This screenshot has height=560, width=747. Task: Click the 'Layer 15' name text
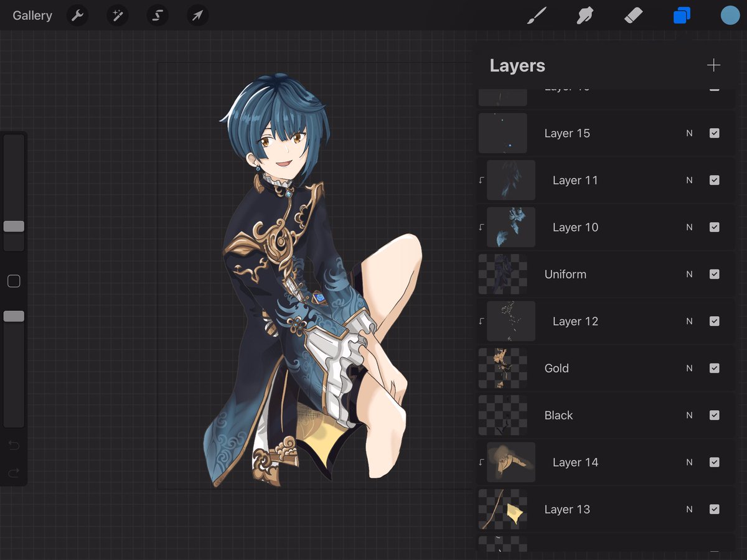click(567, 133)
